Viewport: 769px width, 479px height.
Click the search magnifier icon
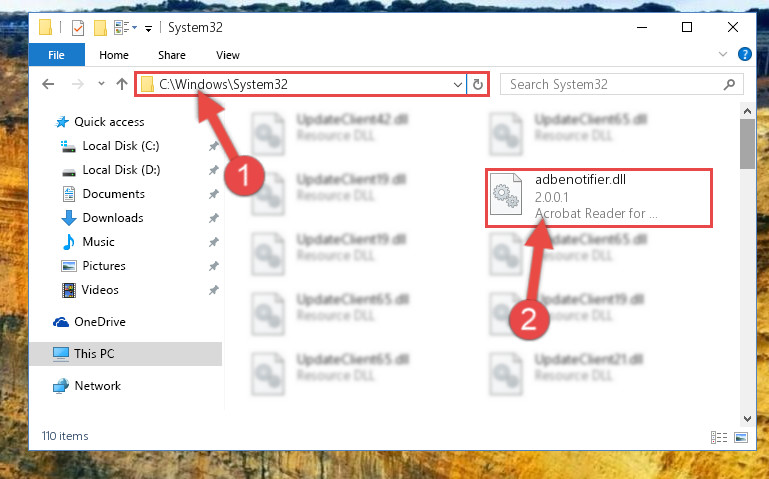729,84
